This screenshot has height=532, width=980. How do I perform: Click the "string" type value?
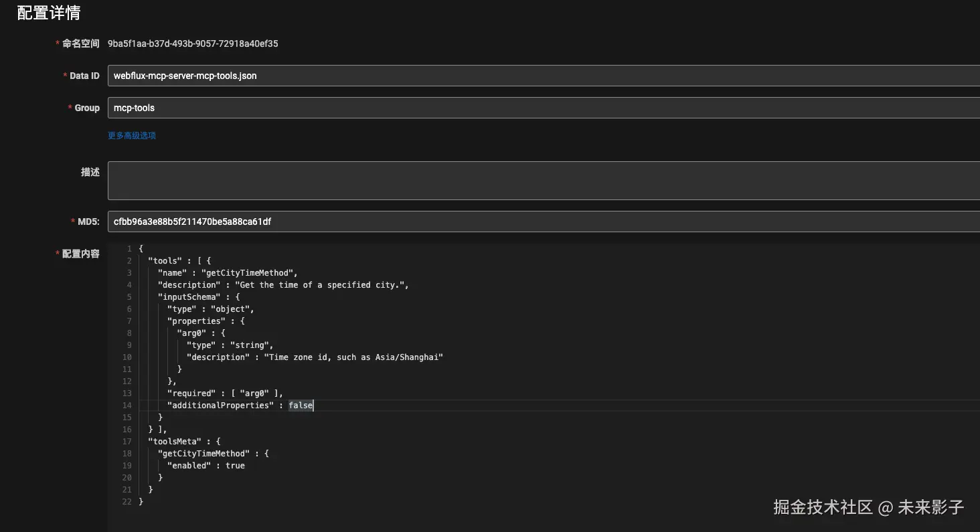250,345
